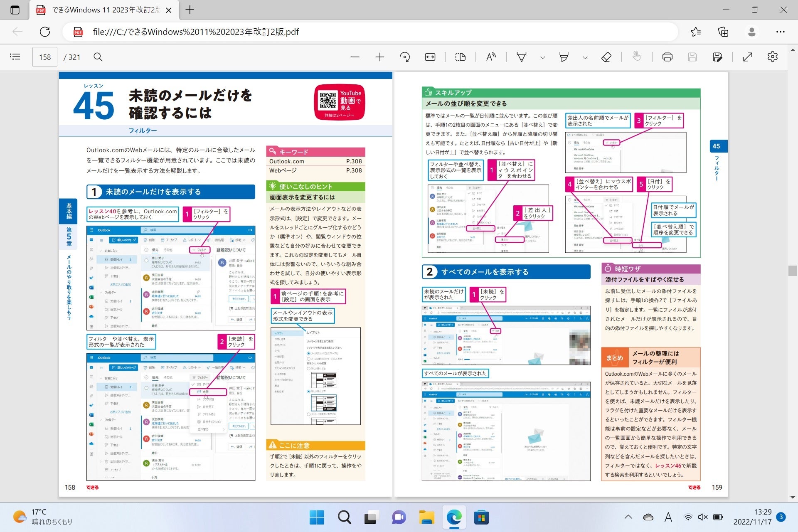Rotate the PDF page
The height and width of the screenshot is (532, 798).
pyautogui.click(x=404, y=57)
